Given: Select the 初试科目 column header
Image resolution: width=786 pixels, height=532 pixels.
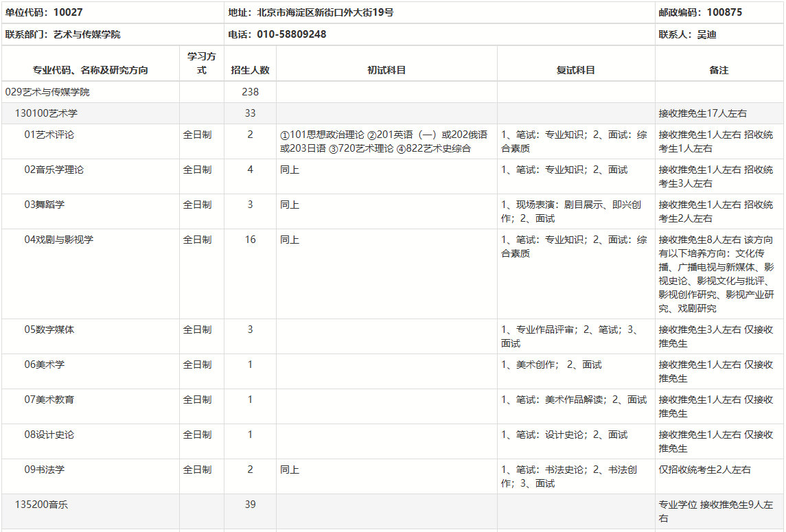Looking at the screenshot, I should tap(386, 70).
